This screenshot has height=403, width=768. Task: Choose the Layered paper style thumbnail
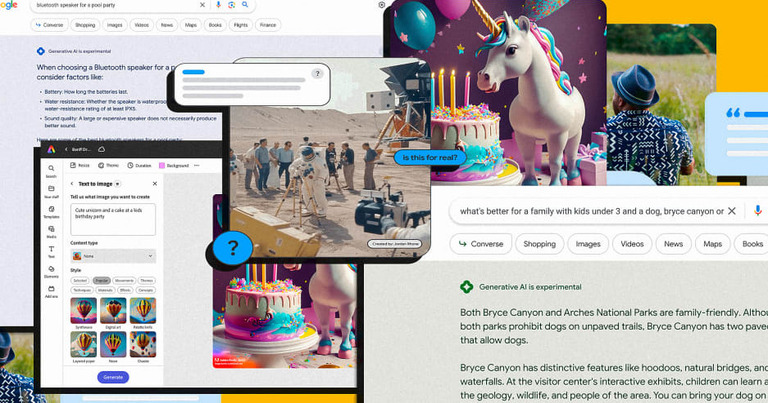(84, 344)
